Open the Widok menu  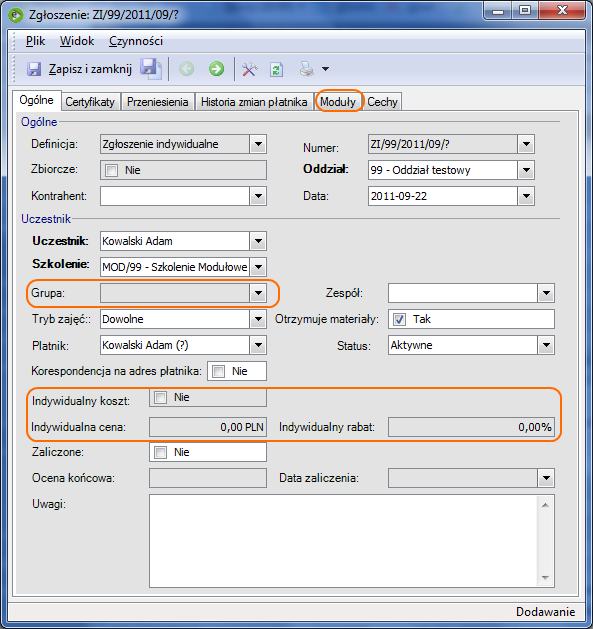(x=77, y=41)
